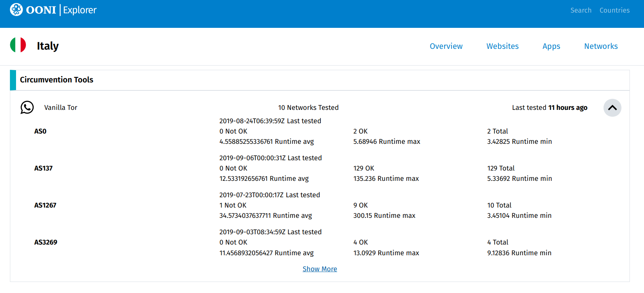Click the Vanilla Tor test name

(x=61, y=108)
